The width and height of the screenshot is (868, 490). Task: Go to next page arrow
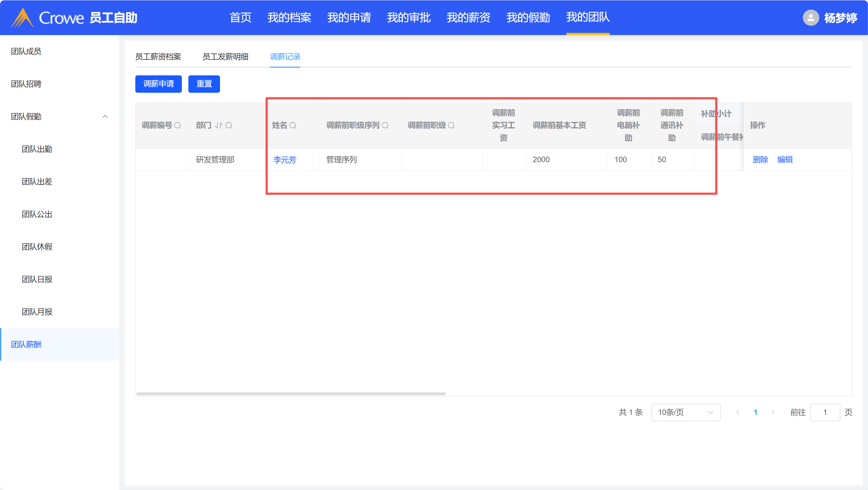(773, 412)
